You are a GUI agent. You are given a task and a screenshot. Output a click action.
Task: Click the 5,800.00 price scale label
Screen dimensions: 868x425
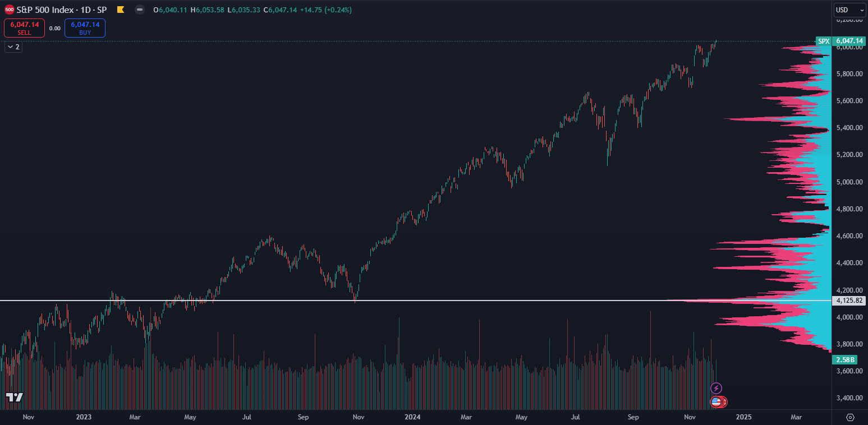pos(849,74)
